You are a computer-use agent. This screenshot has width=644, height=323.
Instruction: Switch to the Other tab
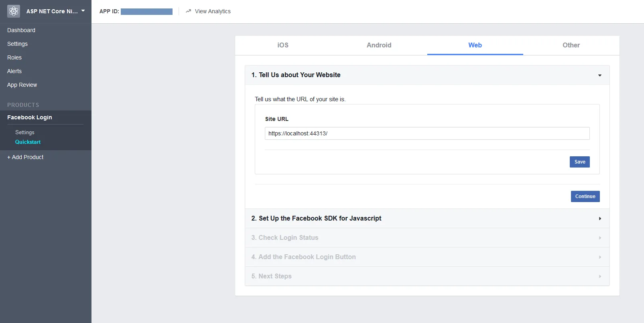(x=571, y=45)
